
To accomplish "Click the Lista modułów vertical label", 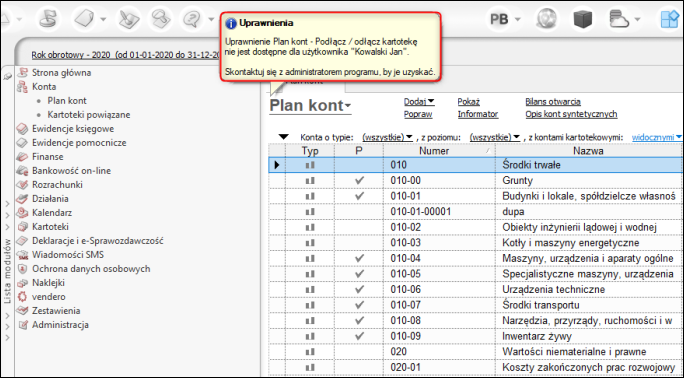I will [x=7, y=271].
